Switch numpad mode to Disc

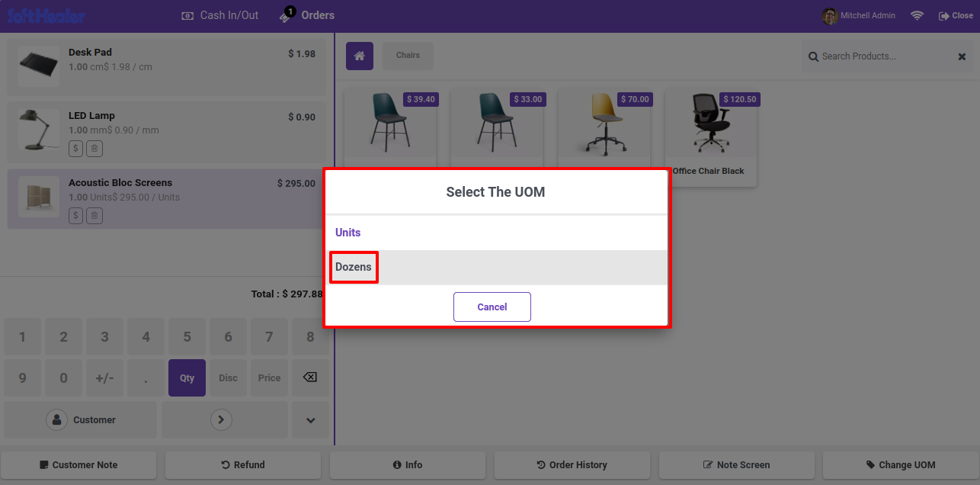pyautogui.click(x=228, y=377)
